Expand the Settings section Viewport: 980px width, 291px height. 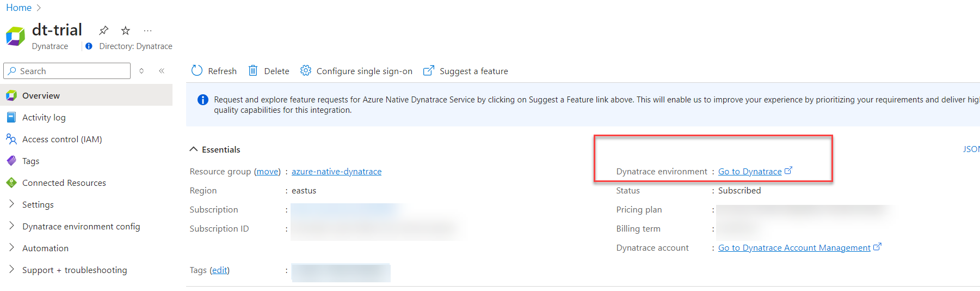11,204
